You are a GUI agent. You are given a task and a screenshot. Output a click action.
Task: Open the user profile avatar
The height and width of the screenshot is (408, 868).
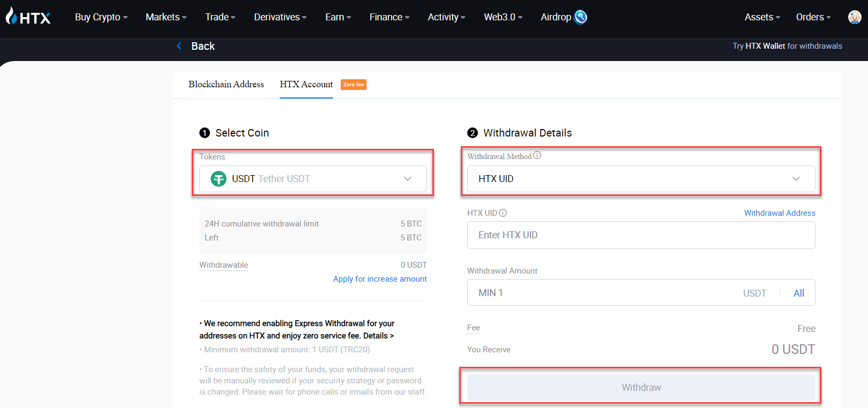[x=855, y=17]
